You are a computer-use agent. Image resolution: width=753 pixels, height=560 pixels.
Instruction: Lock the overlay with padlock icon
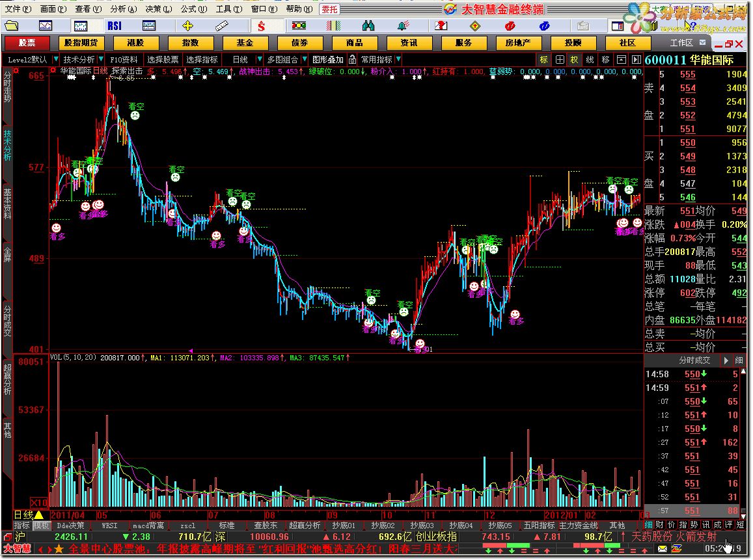(352, 59)
